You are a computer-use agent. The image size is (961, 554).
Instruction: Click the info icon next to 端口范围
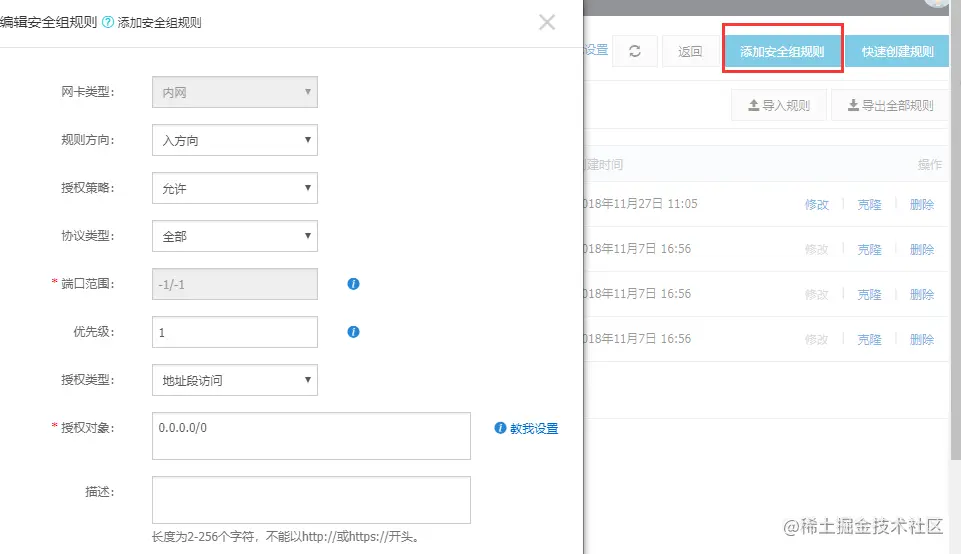tap(353, 284)
